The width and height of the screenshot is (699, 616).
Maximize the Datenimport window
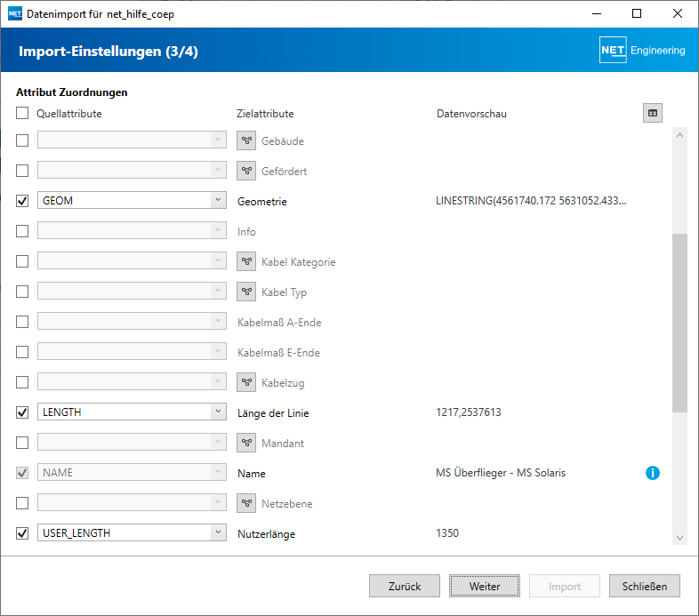pos(637,14)
